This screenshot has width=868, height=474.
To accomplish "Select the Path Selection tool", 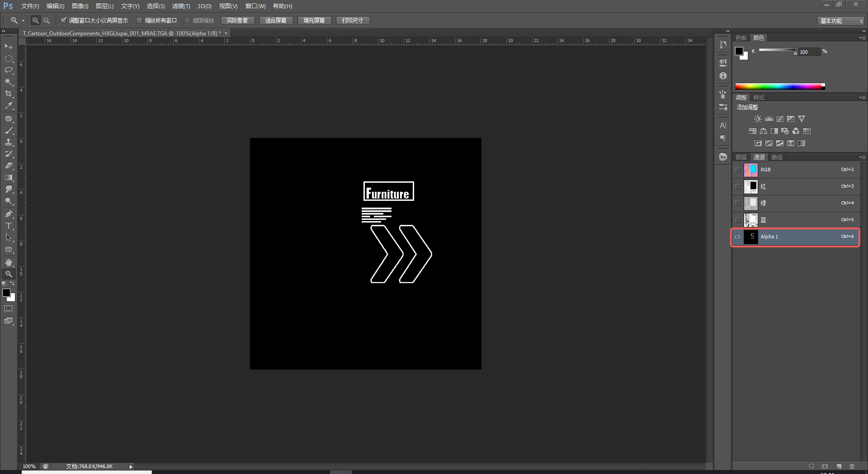I will coord(9,237).
